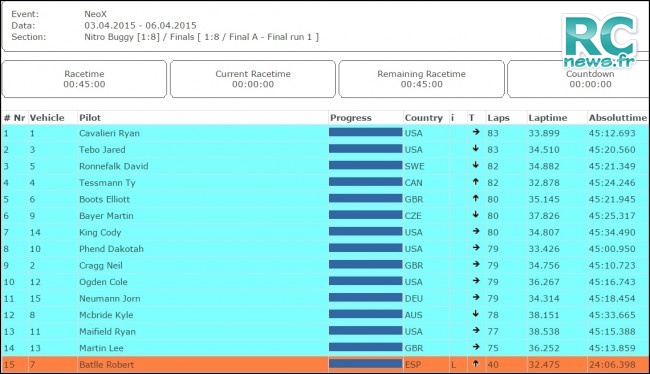Click Boots Elliott's up trend arrow

[x=475, y=198]
